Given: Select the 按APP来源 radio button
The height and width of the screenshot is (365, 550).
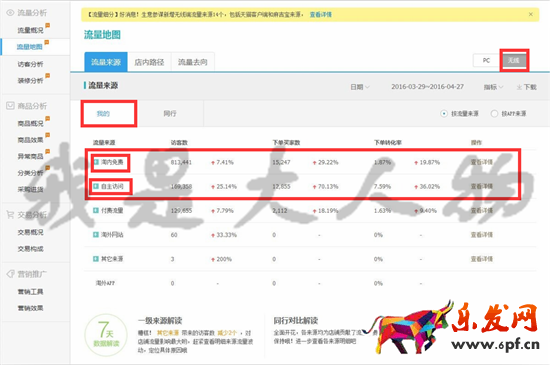Looking at the screenshot, I should [494, 114].
